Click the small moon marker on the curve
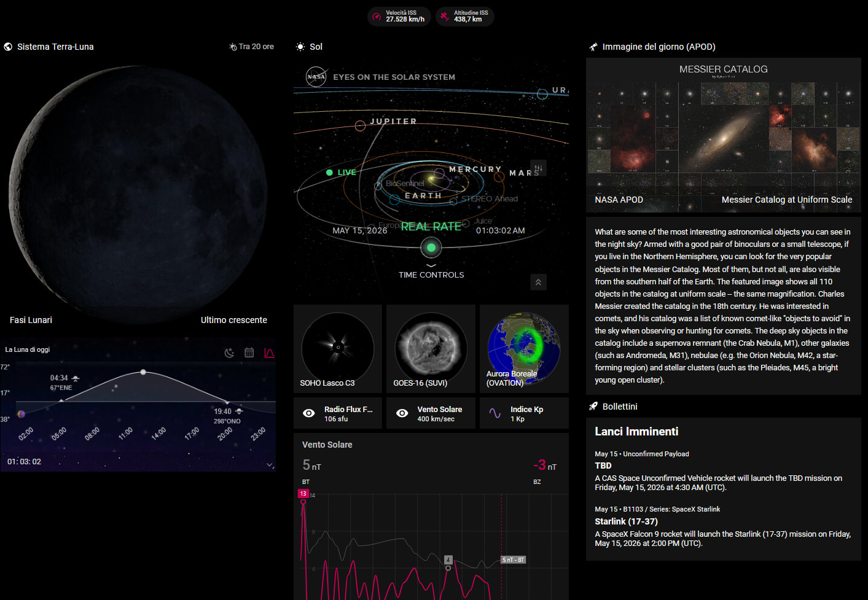This screenshot has height=600, width=868. (x=22, y=414)
